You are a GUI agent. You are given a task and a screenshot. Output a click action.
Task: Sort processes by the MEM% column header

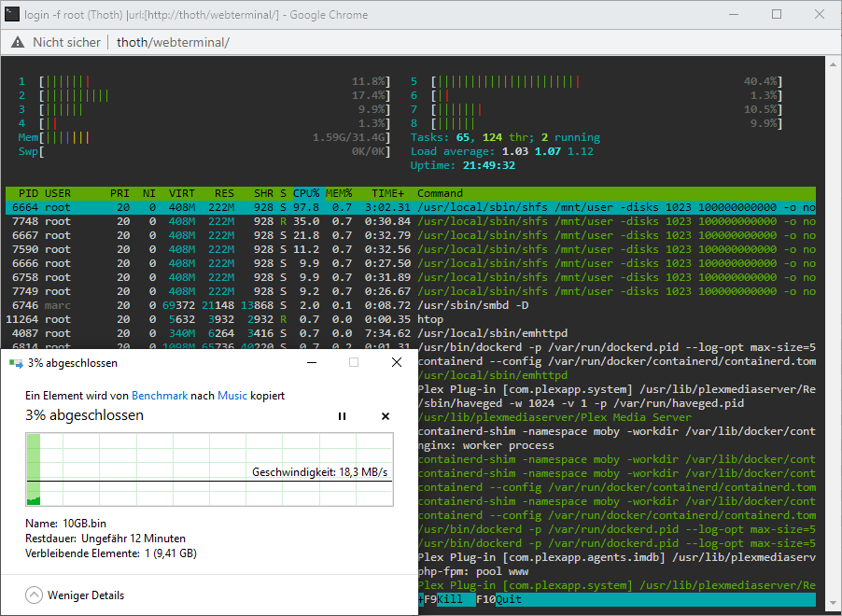(x=339, y=193)
